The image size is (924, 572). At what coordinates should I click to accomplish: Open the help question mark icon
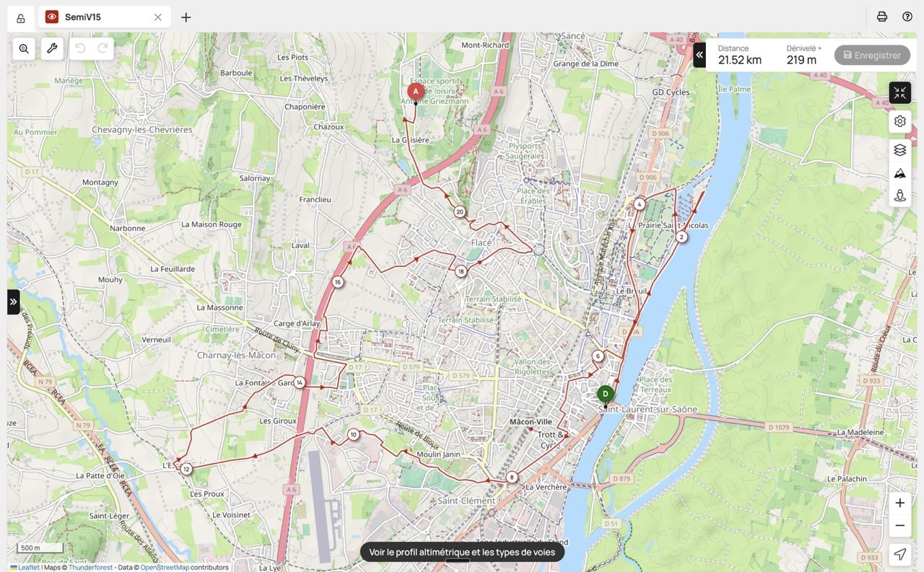907,17
